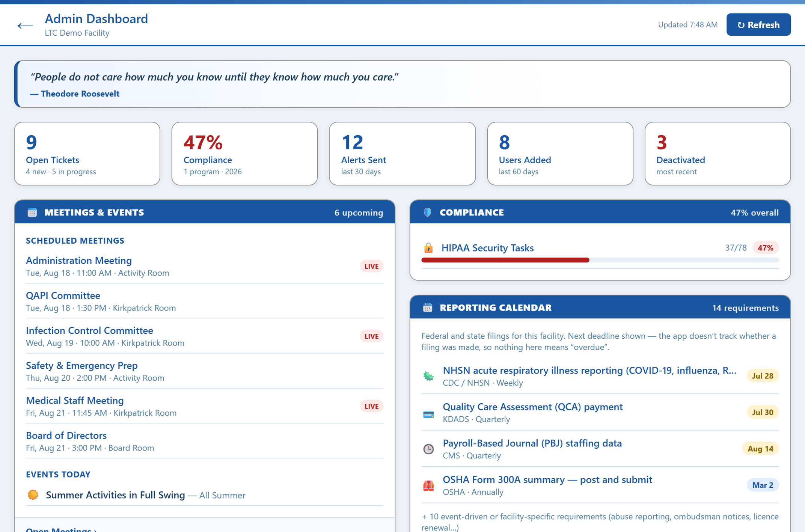
Task: Open the 47% Compliance summary card
Action: coord(244,154)
